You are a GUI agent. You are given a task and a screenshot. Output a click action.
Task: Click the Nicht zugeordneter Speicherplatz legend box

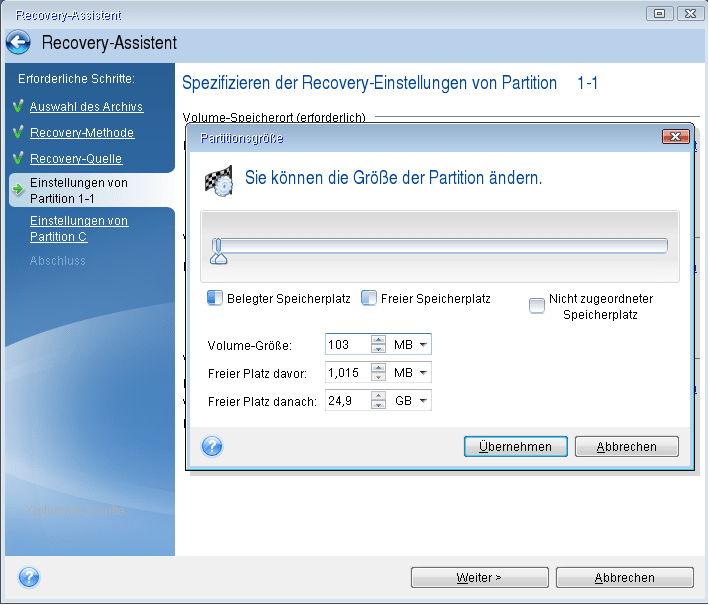coord(537,305)
